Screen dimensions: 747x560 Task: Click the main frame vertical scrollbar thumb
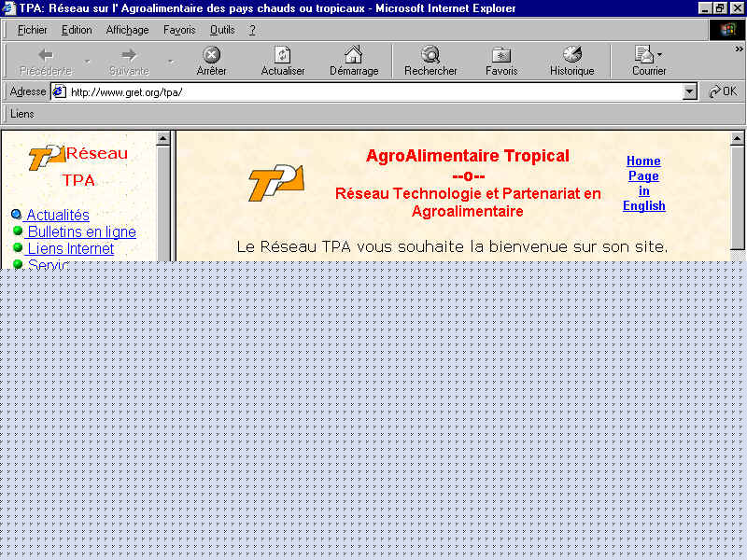pyautogui.click(x=737, y=197)
